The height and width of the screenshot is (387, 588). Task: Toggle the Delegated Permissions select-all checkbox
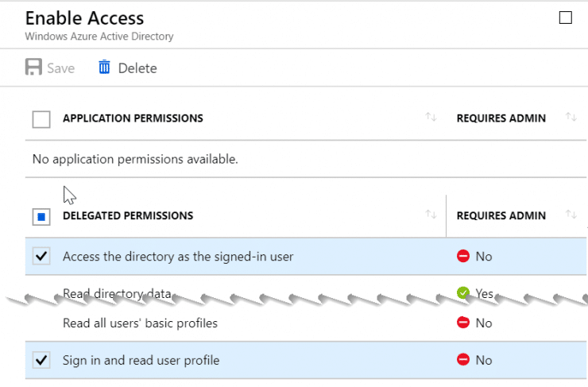coord(41,216)
